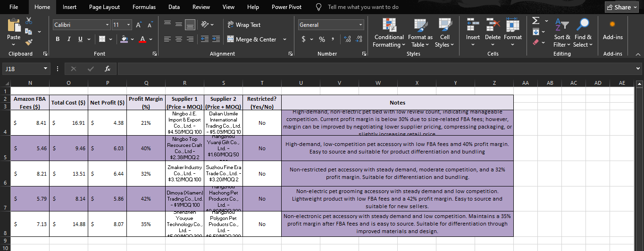Viewport: 644px width, 251px height.
Task: Click the Middle Align icon
Action: pos(178,25)
